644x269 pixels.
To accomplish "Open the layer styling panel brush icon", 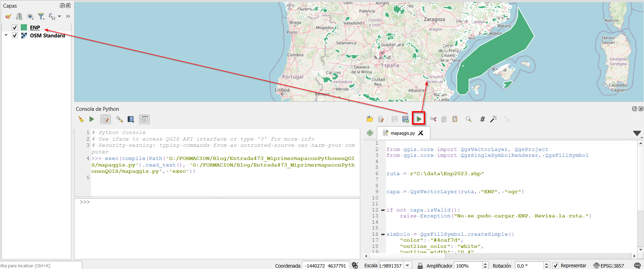I will pos(8,16).
